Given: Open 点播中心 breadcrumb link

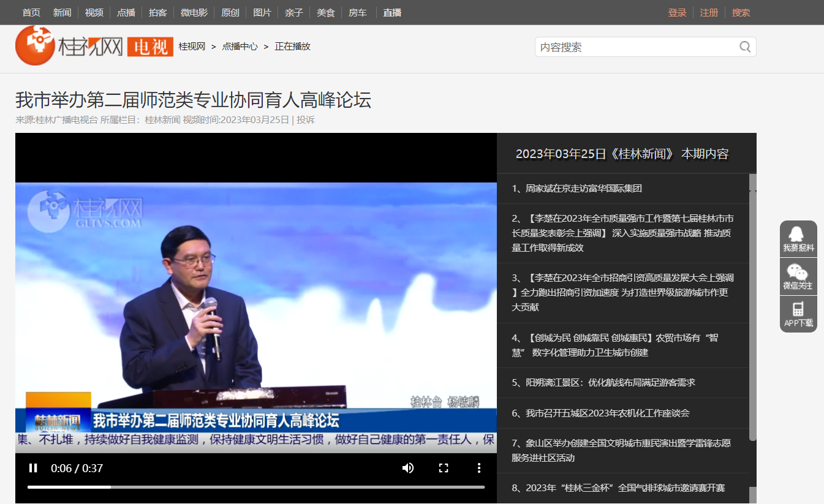Looking at the screenshot, I should click(240, 47).
